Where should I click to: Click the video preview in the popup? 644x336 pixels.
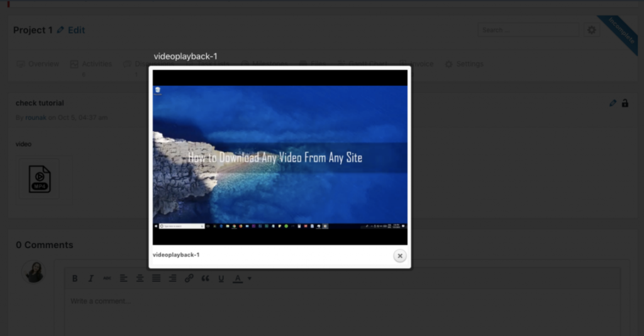tap(280, 158)
